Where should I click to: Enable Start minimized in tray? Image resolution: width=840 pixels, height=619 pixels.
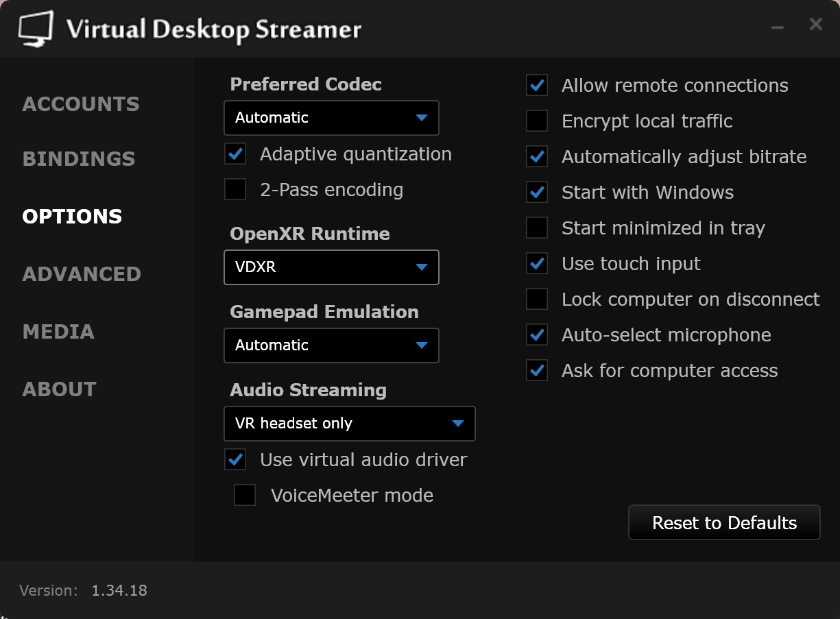(537, 228)
